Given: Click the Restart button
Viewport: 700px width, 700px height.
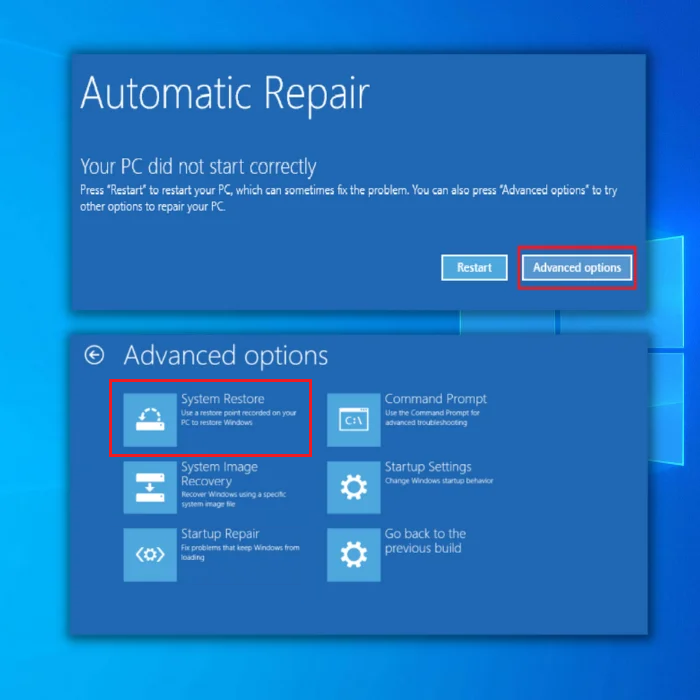Looking at the screenshot, I should pyautogui.click(x=474, y=268).
